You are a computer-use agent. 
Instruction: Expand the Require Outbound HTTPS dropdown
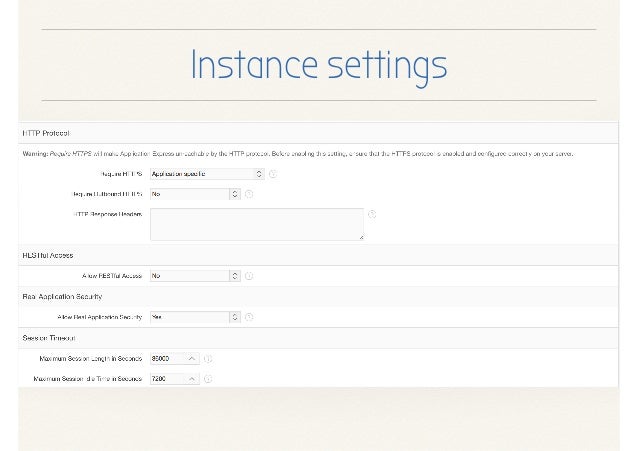[x=194, y=194]
